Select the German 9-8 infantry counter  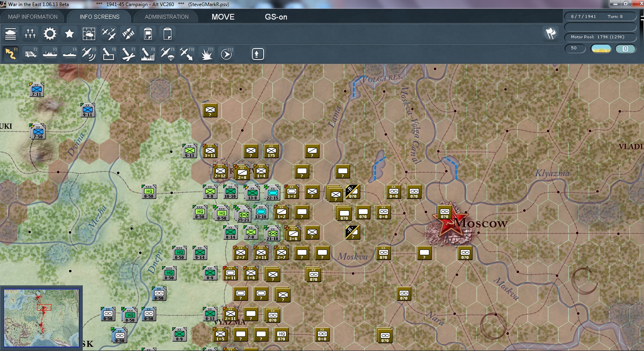(x=210, y=192)
